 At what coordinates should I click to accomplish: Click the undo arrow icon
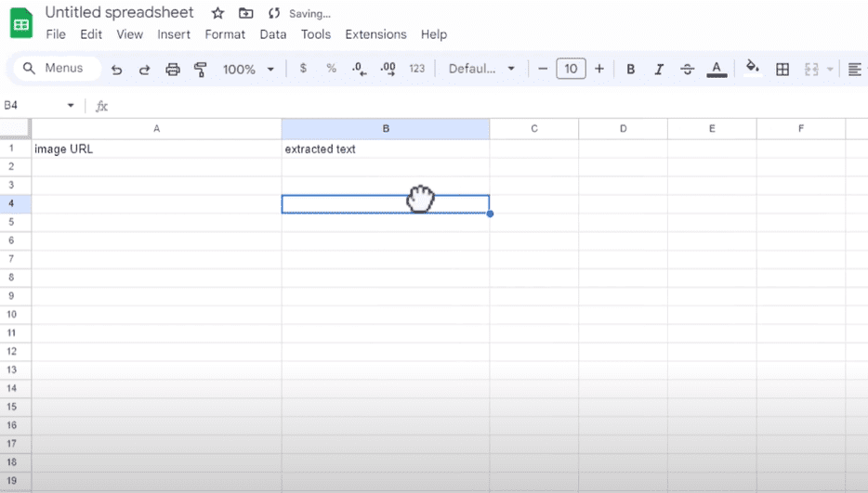tap(116, 70)
